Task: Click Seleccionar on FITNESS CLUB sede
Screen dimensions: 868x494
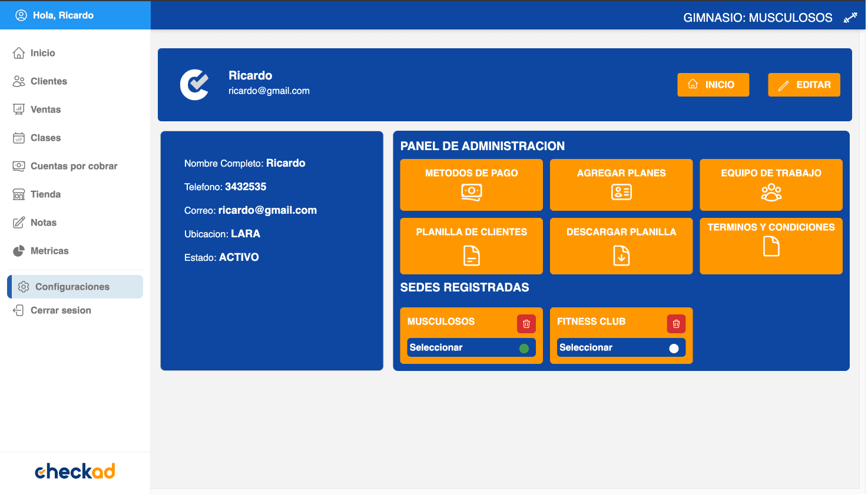Action: pyautogui.click(x=586, y=347)
